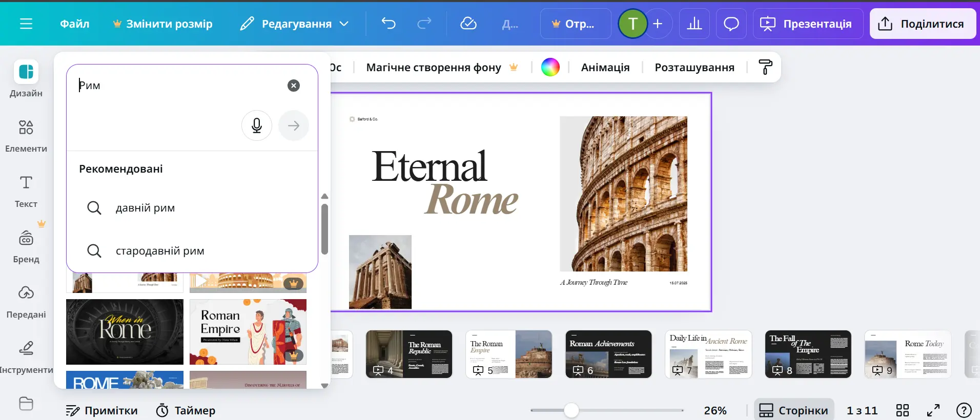Click the undo arrow icon

tap(389, 24)
